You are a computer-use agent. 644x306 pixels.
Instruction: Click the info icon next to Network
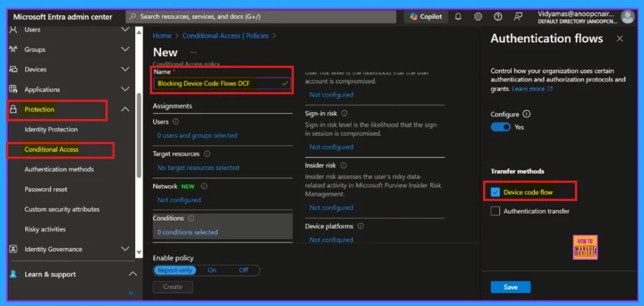(204, 186)
